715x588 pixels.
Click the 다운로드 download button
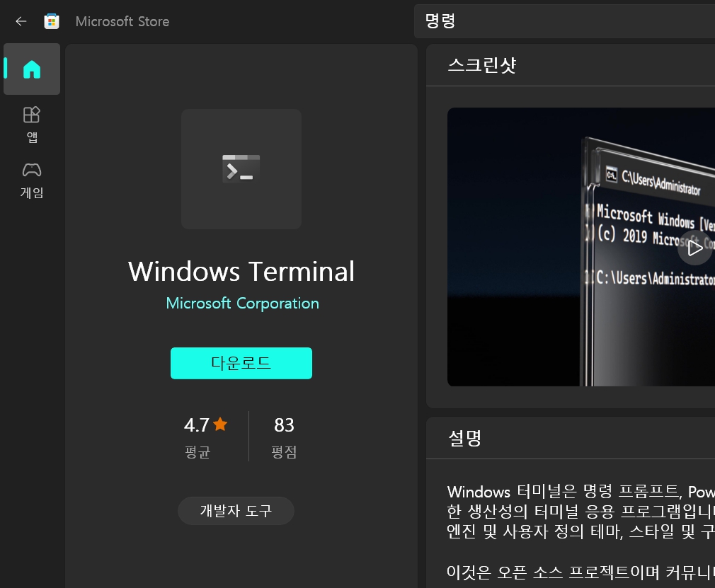click(x=241, y=363)
